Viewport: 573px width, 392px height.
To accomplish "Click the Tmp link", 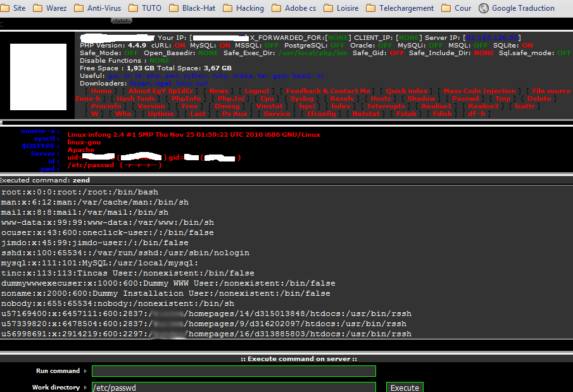I will tap(503, 99).
